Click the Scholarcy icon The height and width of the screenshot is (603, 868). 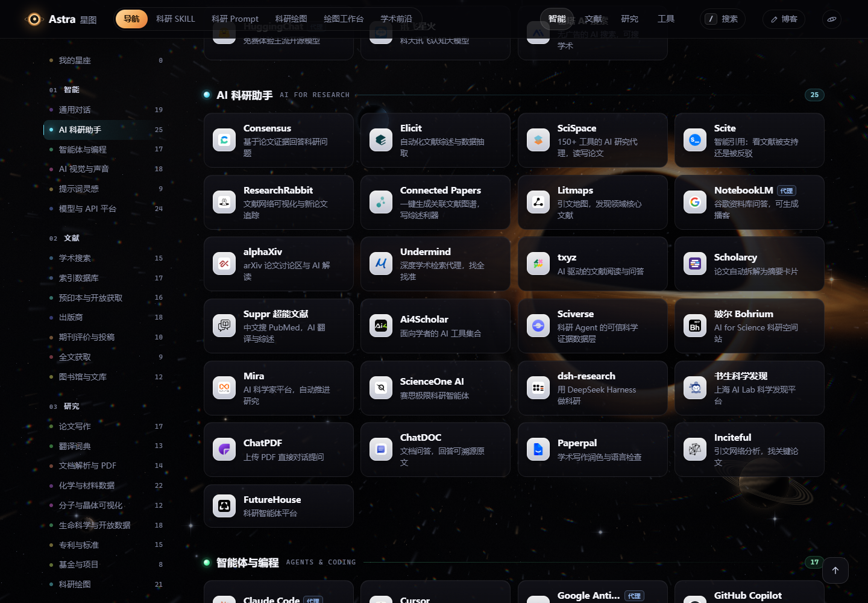tap(695, 264)
